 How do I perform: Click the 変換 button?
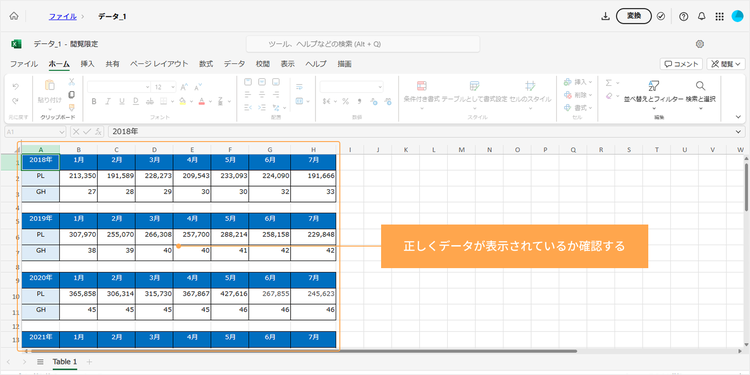(x=634, y=16)
